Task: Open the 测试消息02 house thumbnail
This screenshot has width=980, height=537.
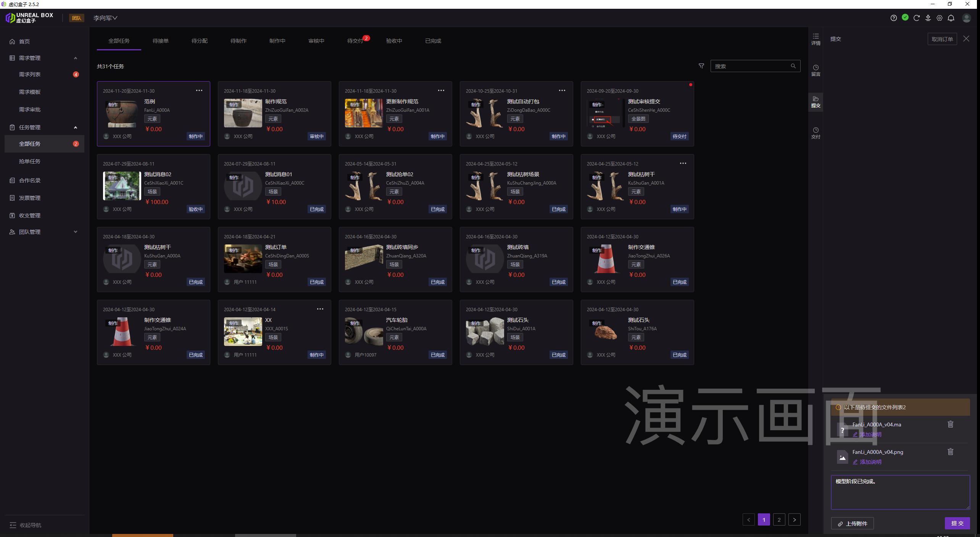Action: pyautogui.click(x=122, y=186)
